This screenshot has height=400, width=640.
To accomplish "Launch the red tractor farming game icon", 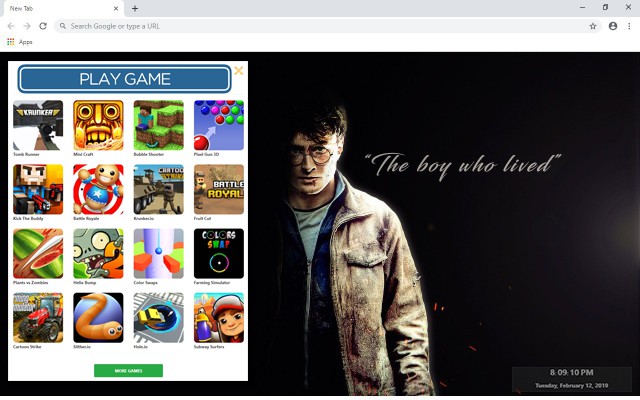I will (x=38, y=318).
